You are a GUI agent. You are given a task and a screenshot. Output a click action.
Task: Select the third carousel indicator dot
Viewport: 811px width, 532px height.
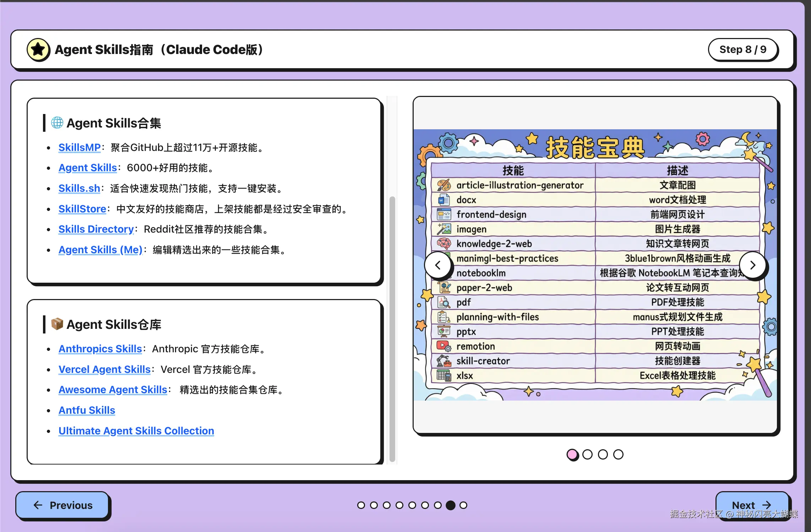click(603, 455)
